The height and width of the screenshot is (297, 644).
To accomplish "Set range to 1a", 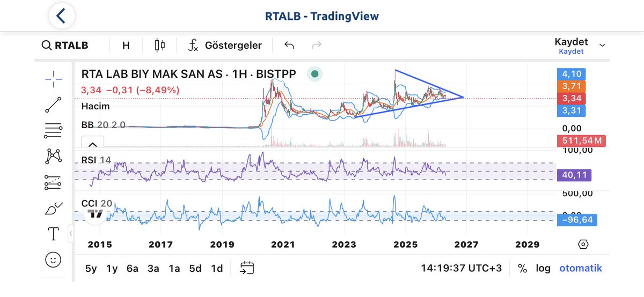I will [x=174, y=269].
